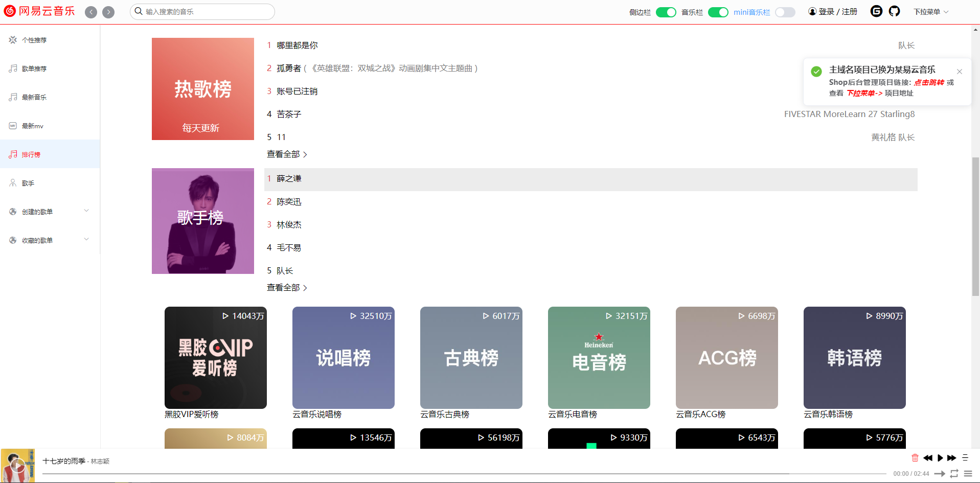Open 最新mv in the sidebar
The width and height of the screenshot is (980, 483).
click(x=50, y=126)
